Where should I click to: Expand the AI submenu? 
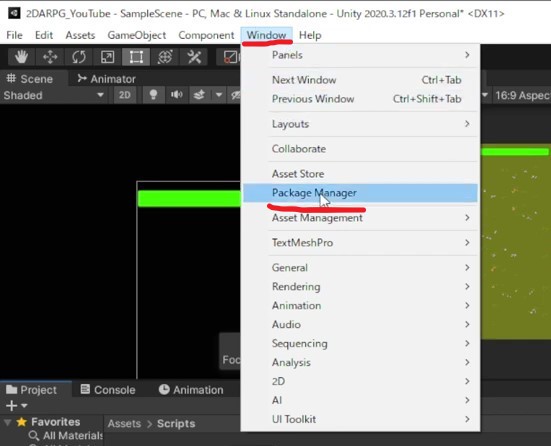tap(360, 401)
